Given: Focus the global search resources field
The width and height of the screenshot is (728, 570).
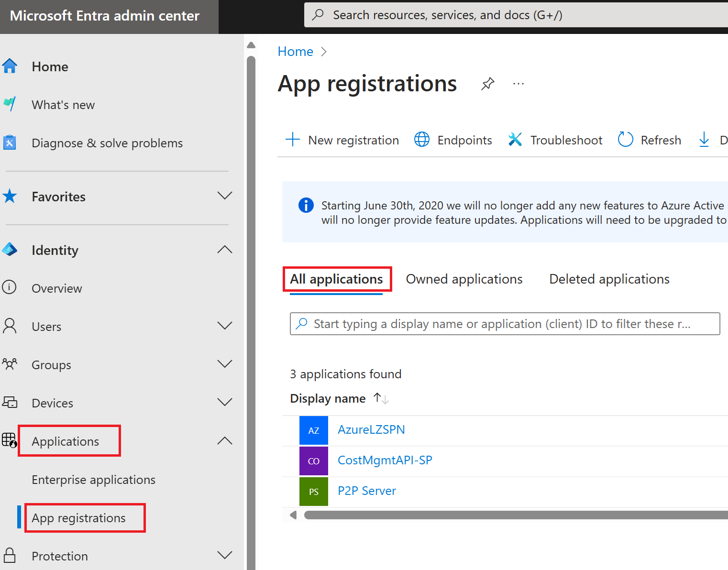Looking at the screenshot, I should [x=516, y=15].
